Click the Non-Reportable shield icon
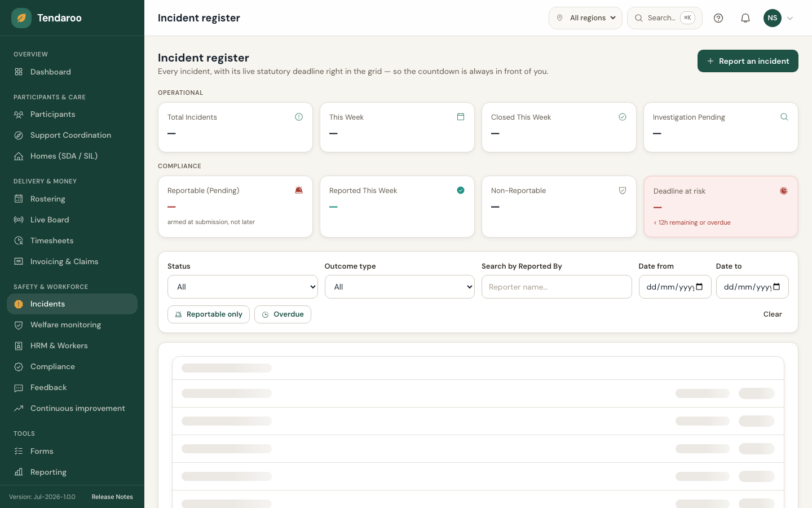 [623, 190]
